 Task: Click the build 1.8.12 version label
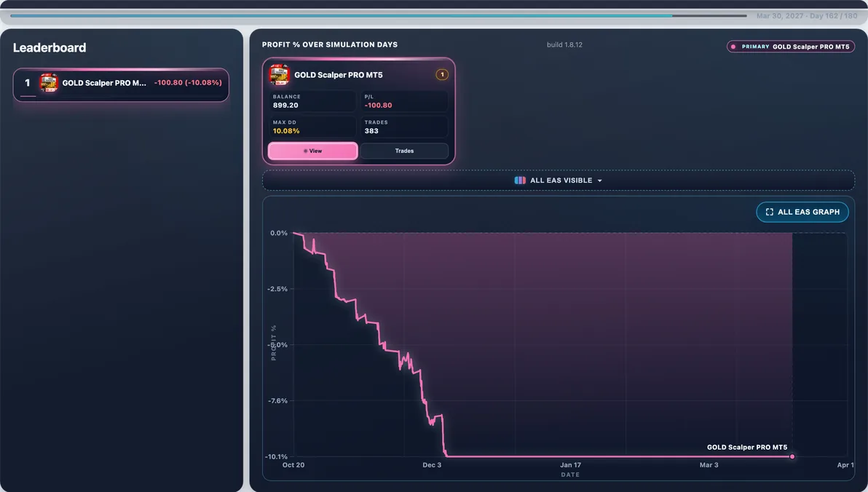click(x=564, y=45)
